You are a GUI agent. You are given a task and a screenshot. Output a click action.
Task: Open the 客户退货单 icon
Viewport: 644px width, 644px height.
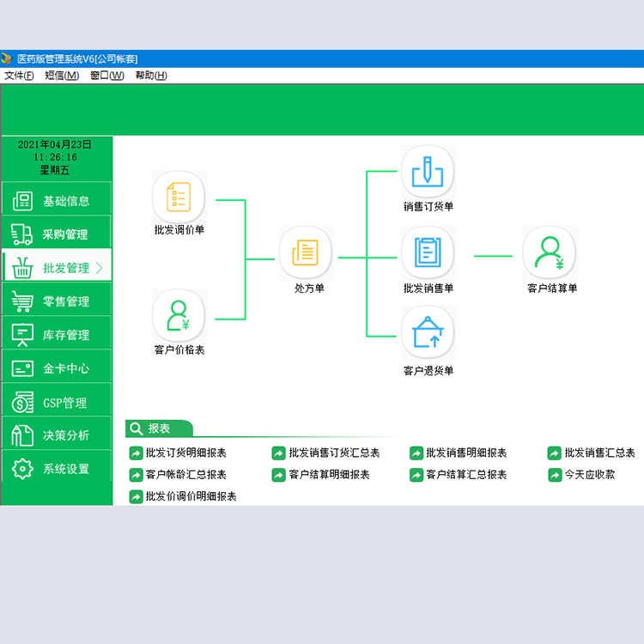(428, 332)
